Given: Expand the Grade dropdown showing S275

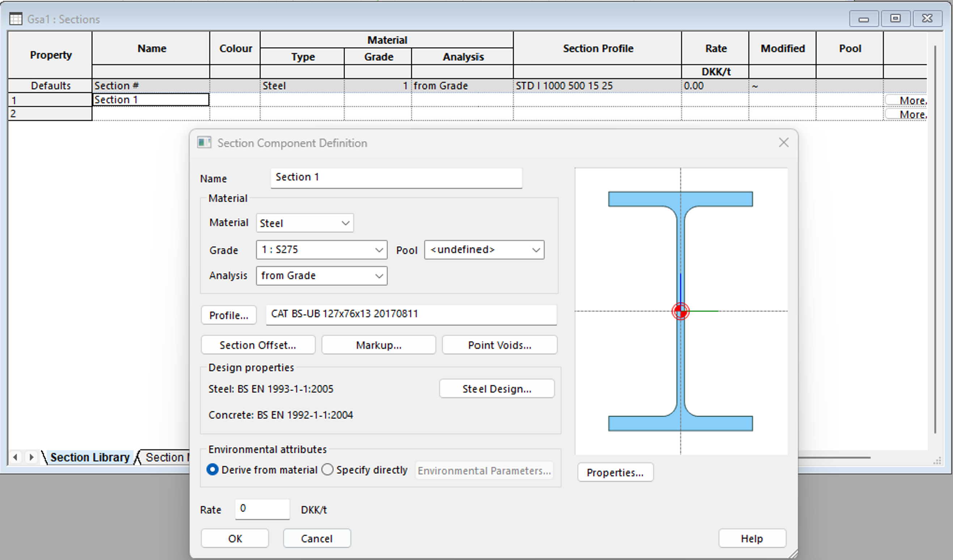Looking at the screenshot, I should [322, 250].
